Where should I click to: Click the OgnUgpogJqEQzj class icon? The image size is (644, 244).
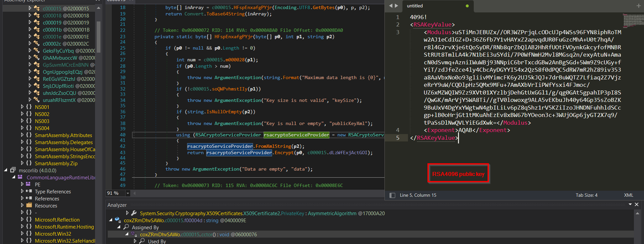coord(37,71)
